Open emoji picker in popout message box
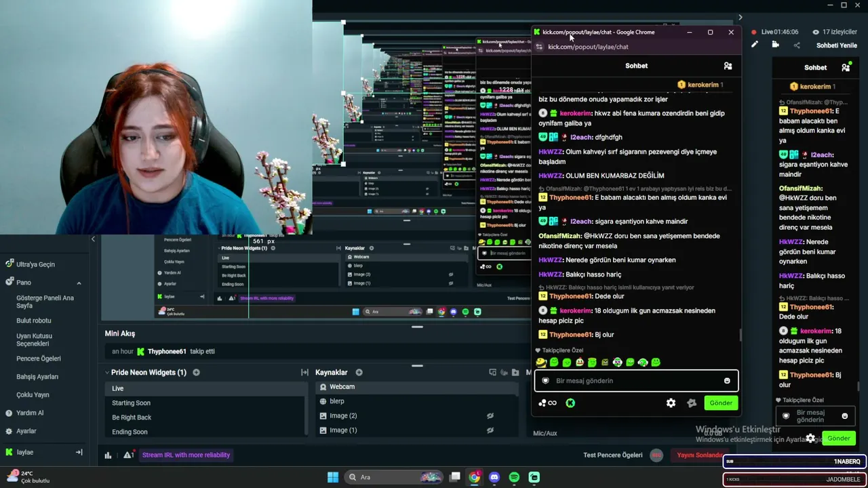This screenshot has width=868, height=488. click(727, 381)
